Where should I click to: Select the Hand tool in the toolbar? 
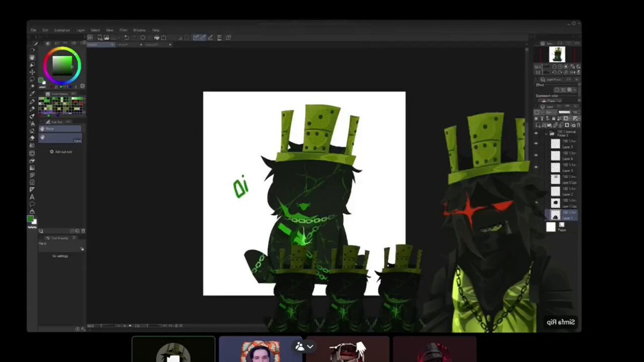pyautogui.click(x=32, y=57)
